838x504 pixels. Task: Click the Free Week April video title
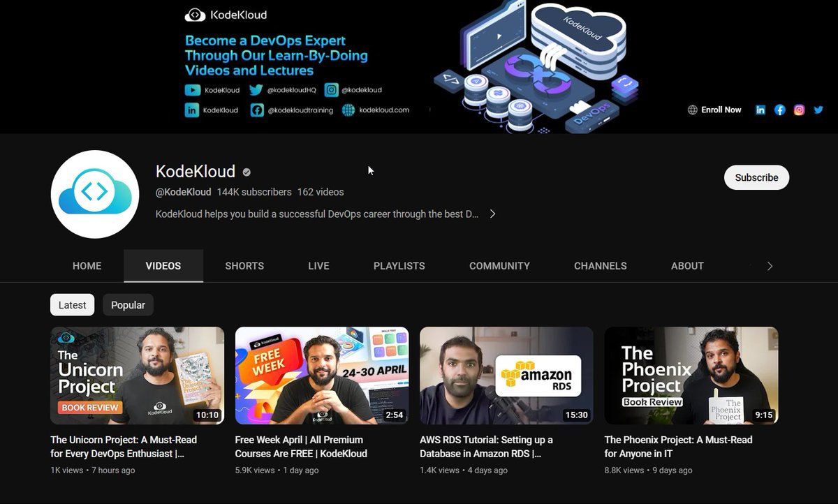(x=301, y=447)
